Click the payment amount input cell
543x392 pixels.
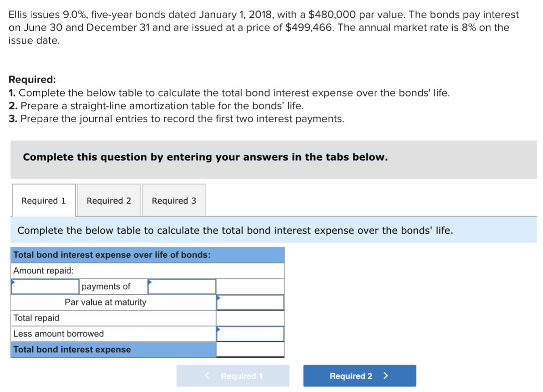click(x=182, y=286)
